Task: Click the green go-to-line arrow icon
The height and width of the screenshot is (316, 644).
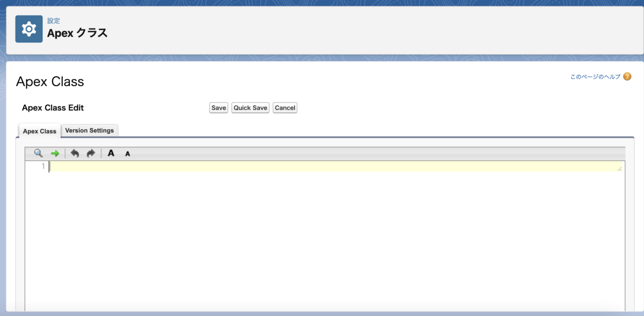Action: point(54,153)
